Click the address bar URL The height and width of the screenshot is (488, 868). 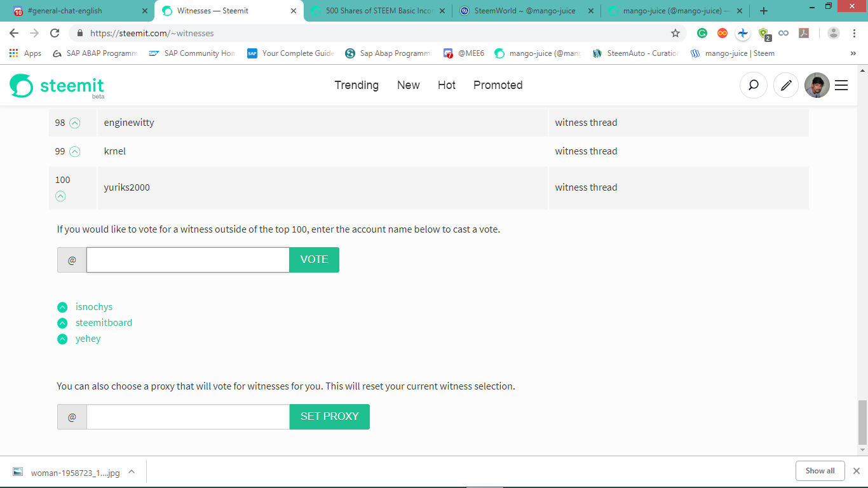[152, 33]
